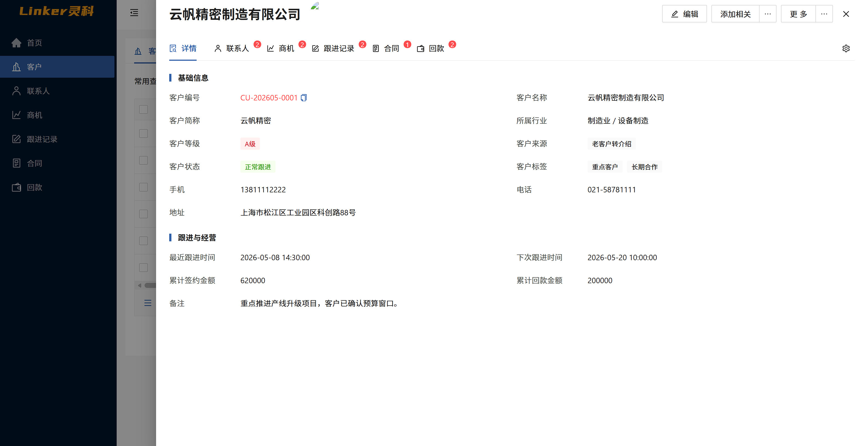The image size is (868, 446).
Task: Switch to the 合同 tab in detail panel
Action: coord(386,48)
